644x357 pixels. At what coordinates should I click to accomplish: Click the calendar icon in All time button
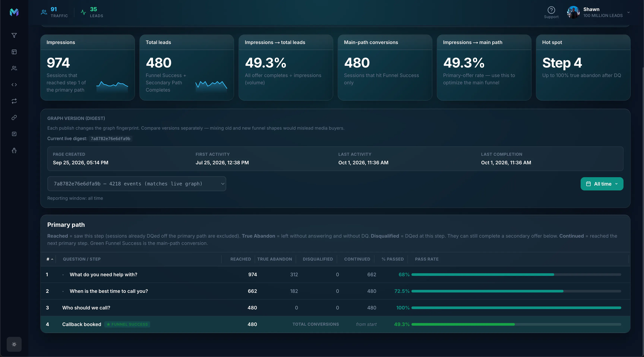tap(588, 184)
